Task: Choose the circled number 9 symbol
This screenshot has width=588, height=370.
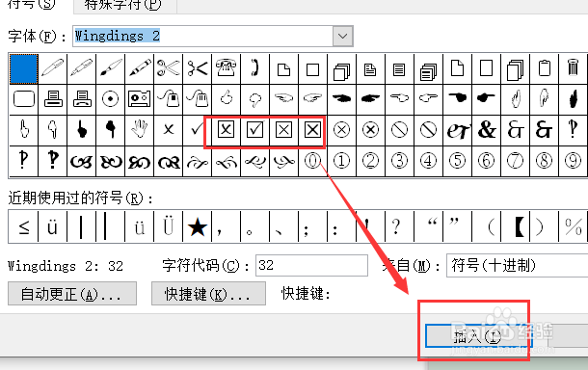Action: coord(573,161)
